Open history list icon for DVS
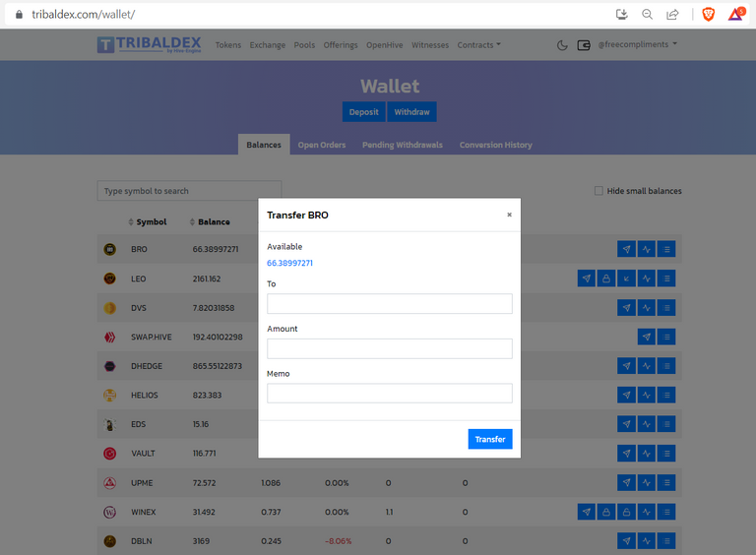 [666, 307]
